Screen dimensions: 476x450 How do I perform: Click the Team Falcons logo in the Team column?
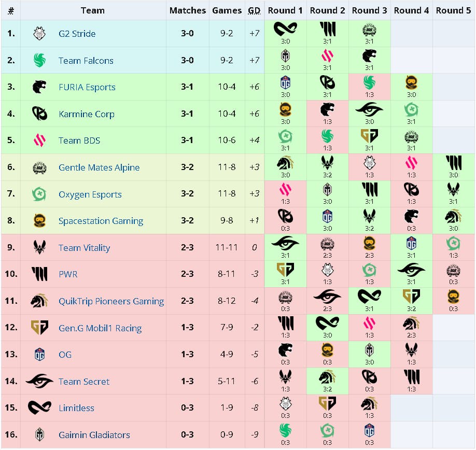coord(39,61)
